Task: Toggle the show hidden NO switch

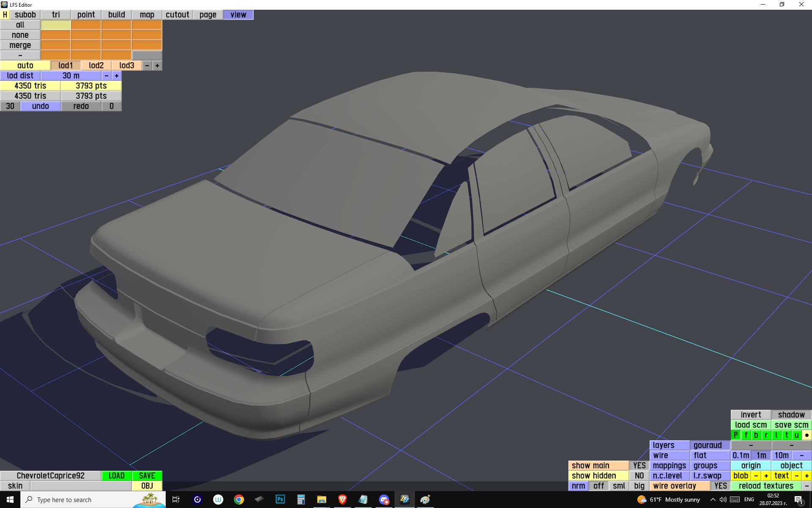Action: coord(639,475)
